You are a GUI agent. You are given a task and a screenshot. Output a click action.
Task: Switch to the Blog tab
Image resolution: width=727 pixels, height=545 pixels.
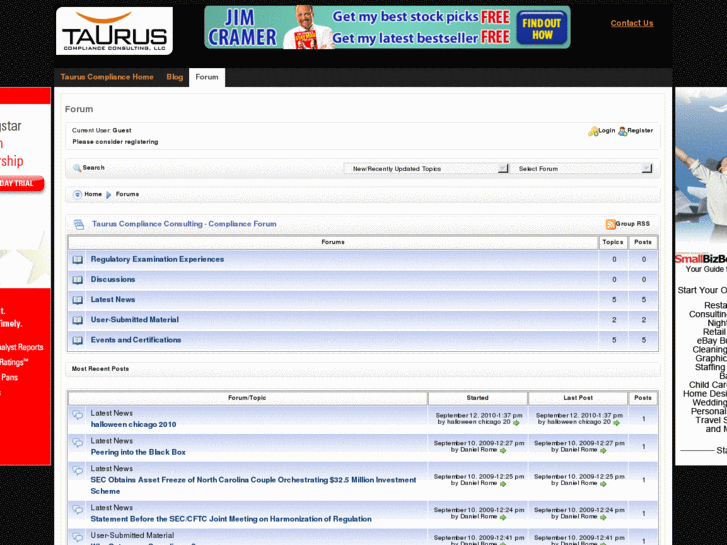click(174, 77)
